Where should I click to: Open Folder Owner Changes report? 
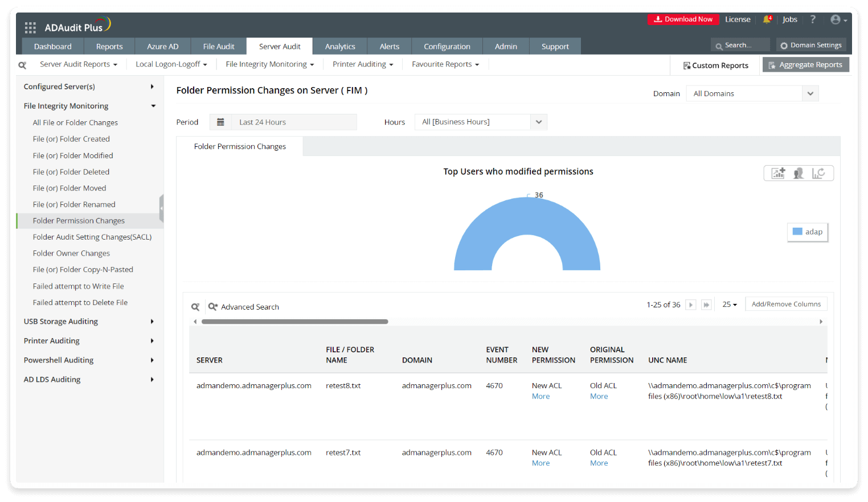[71, 254]
